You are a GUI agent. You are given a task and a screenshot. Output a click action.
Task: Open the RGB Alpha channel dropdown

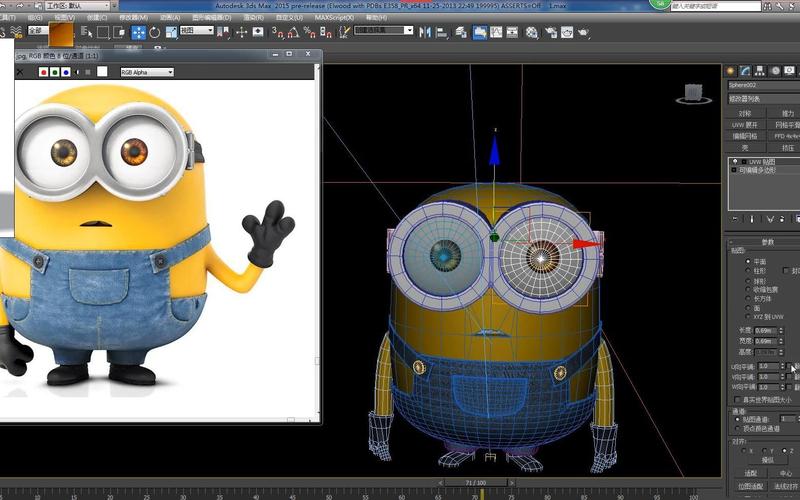point(147,72)
